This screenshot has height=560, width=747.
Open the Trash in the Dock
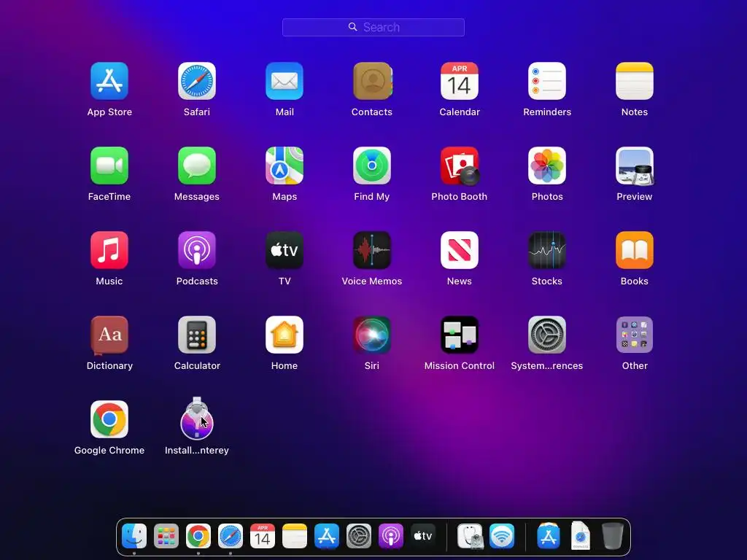tap(613, 536)
